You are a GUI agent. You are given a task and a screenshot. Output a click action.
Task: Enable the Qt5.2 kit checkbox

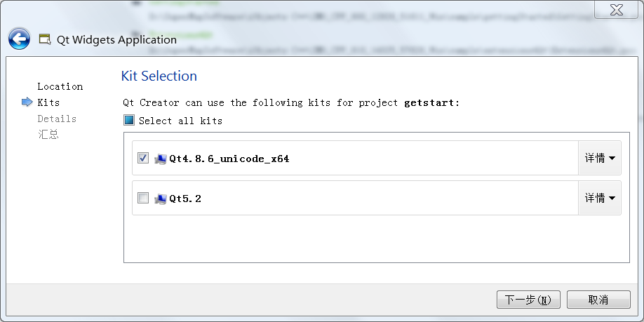coord(143,199)
